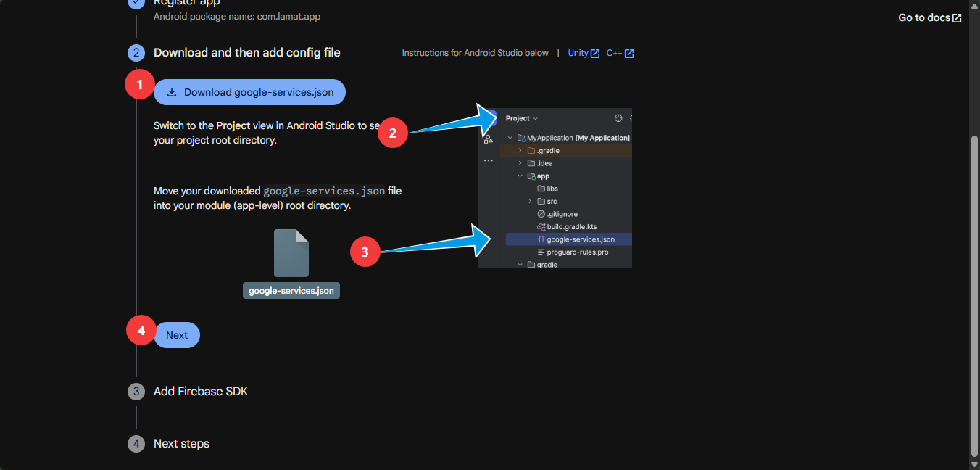
Task: Click the 'Download and then add config file' heading
Action: click(247, 52)
